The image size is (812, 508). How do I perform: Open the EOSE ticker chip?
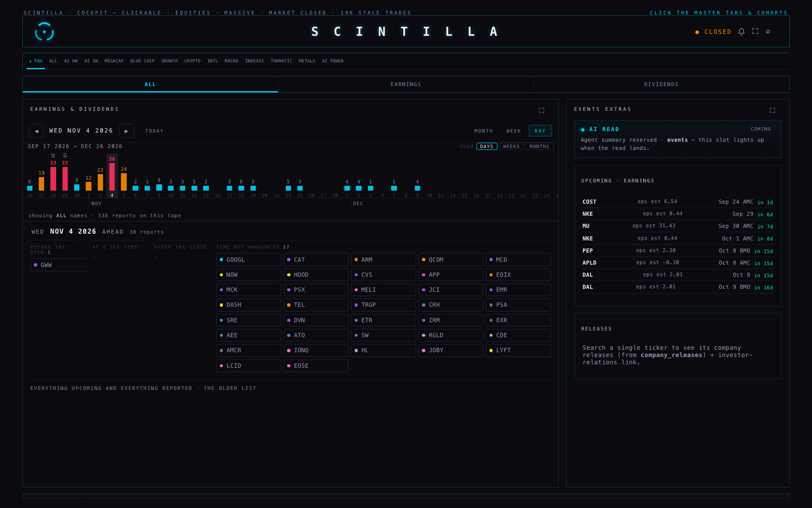[316, 366]
